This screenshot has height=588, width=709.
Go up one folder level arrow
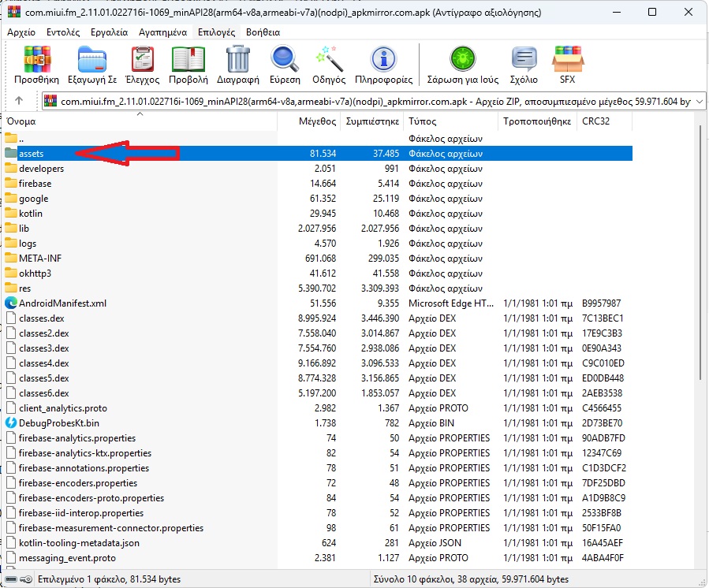(x=19, y=101)
